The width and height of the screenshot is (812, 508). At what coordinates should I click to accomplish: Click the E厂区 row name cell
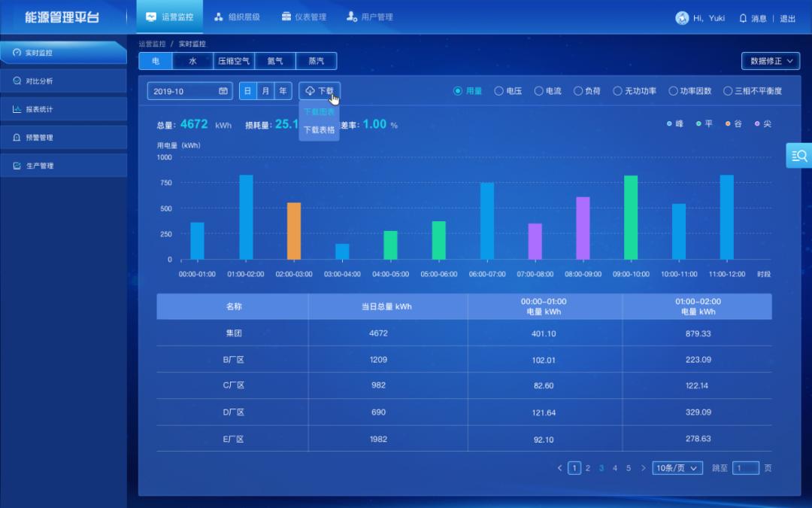click(x=233, y=439)
